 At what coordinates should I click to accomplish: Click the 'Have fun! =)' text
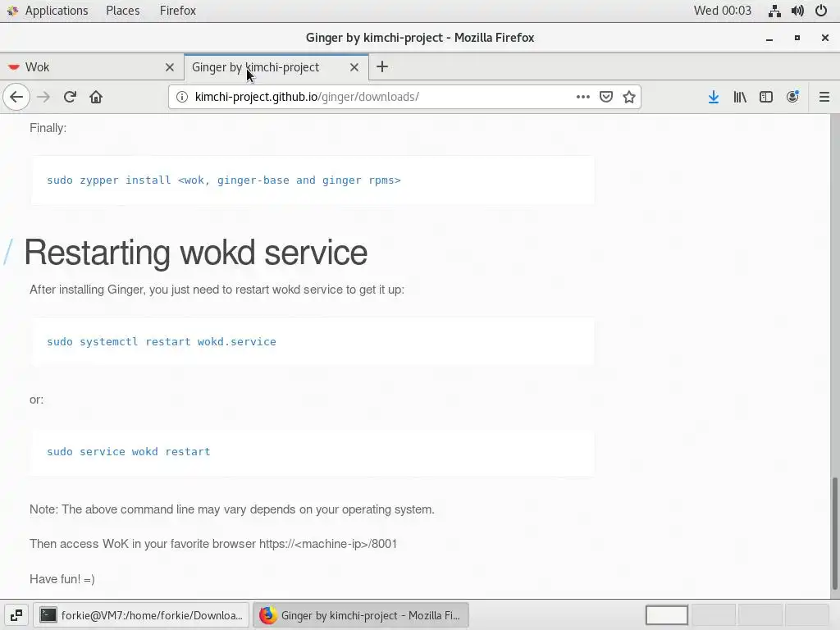click(x=62, y=579)
